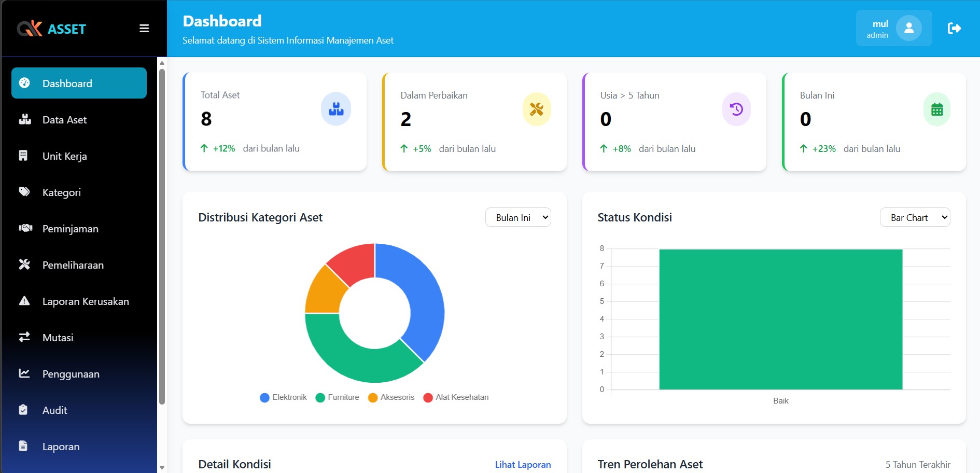This screenshot has width=980, height=473.
Task: Click the logout icon in header
Action: (x=954, y=29)
